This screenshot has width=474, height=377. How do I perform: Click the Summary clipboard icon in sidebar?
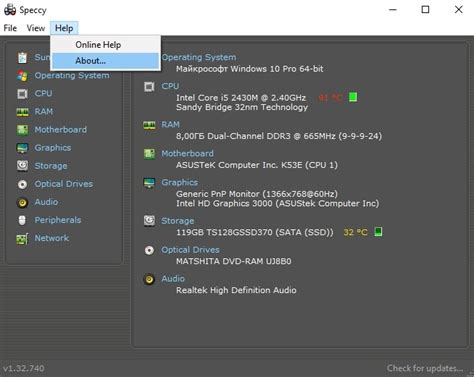pyautogui.click(x=22, y=58)
